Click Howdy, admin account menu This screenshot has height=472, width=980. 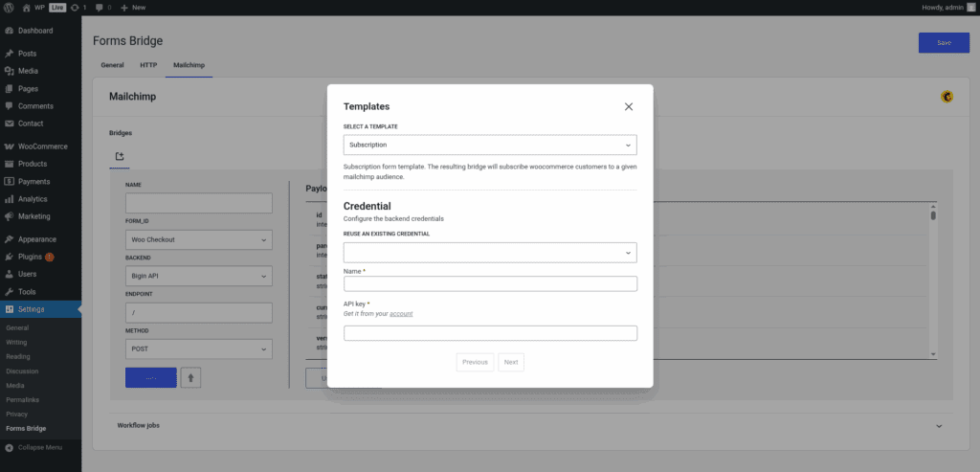tap(947, 8)
